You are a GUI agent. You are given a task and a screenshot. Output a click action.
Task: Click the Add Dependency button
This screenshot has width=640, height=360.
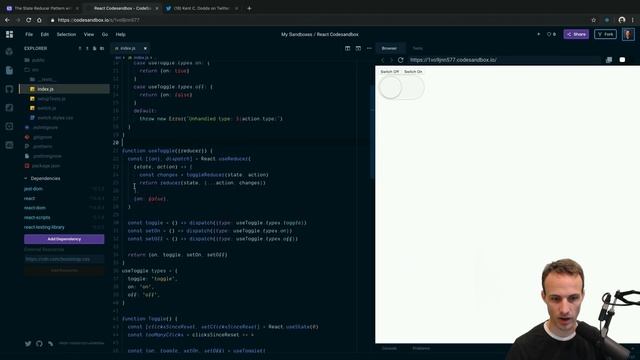click(x=64, y=239)
